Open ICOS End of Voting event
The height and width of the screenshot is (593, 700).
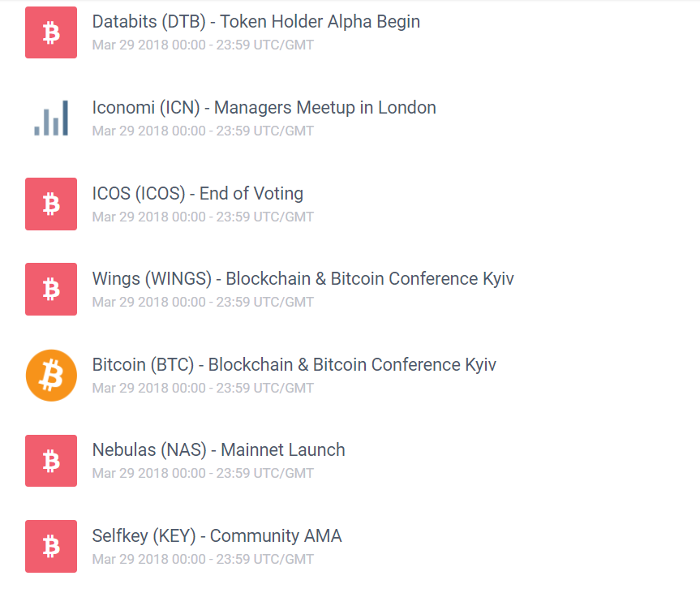click(x=198, y=194)
